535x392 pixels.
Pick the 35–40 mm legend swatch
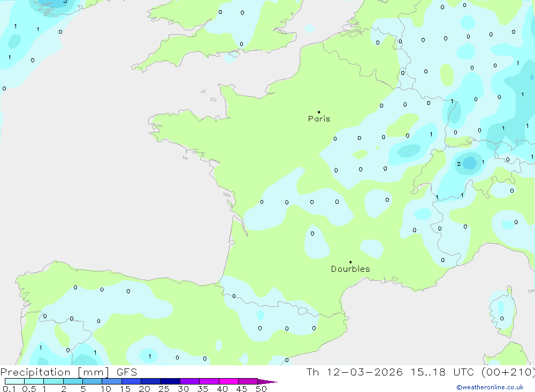coord(209,381)
